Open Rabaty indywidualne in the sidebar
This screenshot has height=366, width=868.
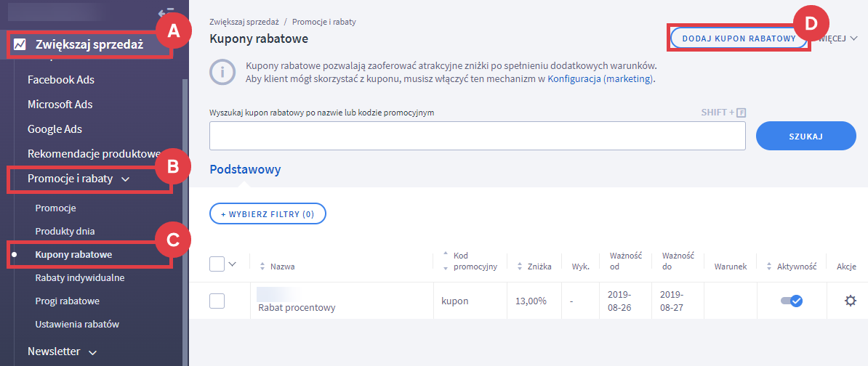click(80, 277)
